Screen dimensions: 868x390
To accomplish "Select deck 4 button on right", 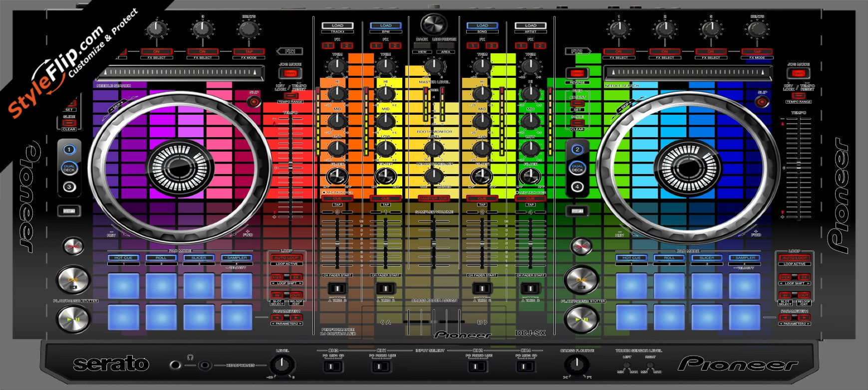I will tap(578, 187).
